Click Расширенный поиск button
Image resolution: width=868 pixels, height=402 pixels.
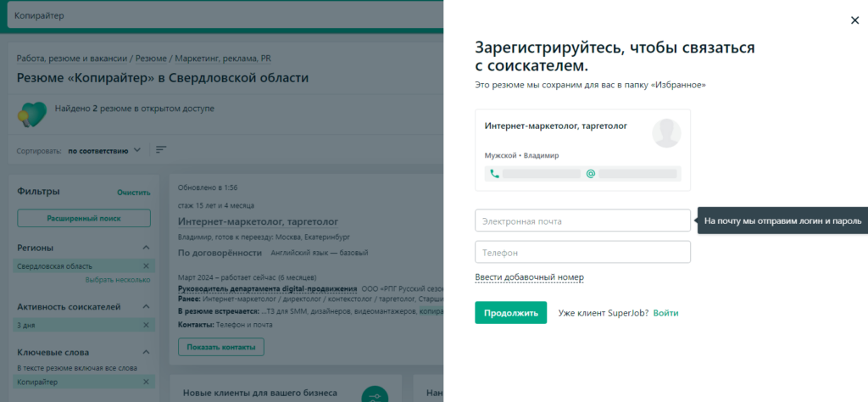pos(84,218)
